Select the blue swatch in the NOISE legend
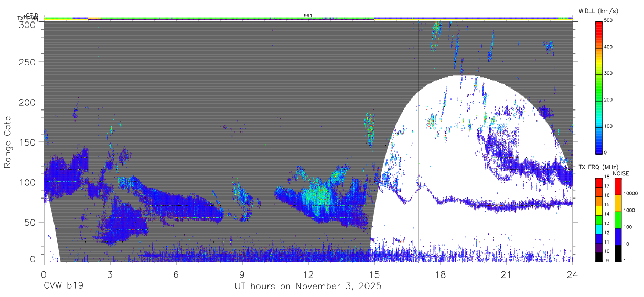This screenshot has height=297, width=644. [x=617, y=237]
